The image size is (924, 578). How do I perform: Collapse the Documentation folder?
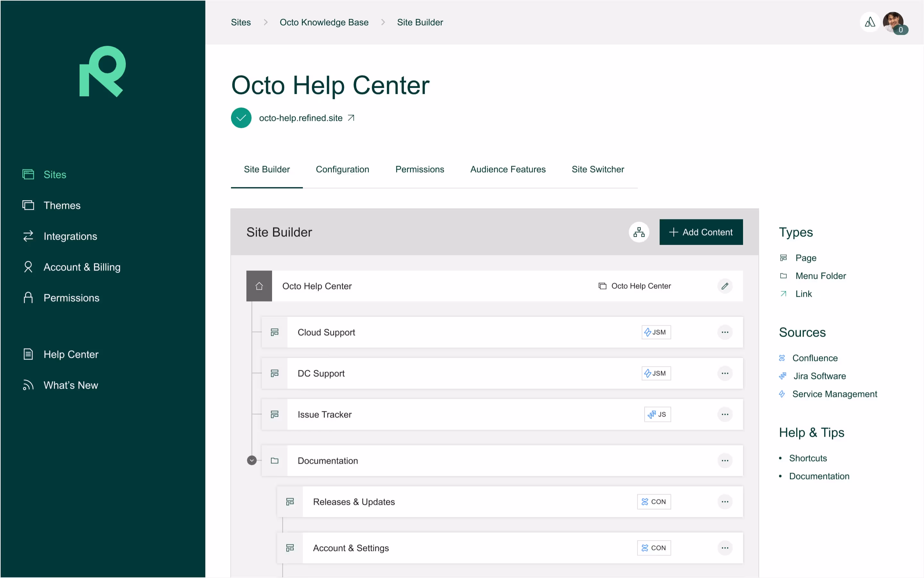252,460
